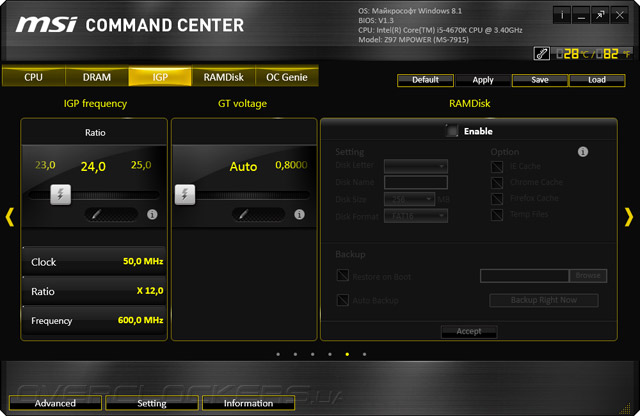Open the info icon in title bar
640x416 pixels.
pos(562,15)
